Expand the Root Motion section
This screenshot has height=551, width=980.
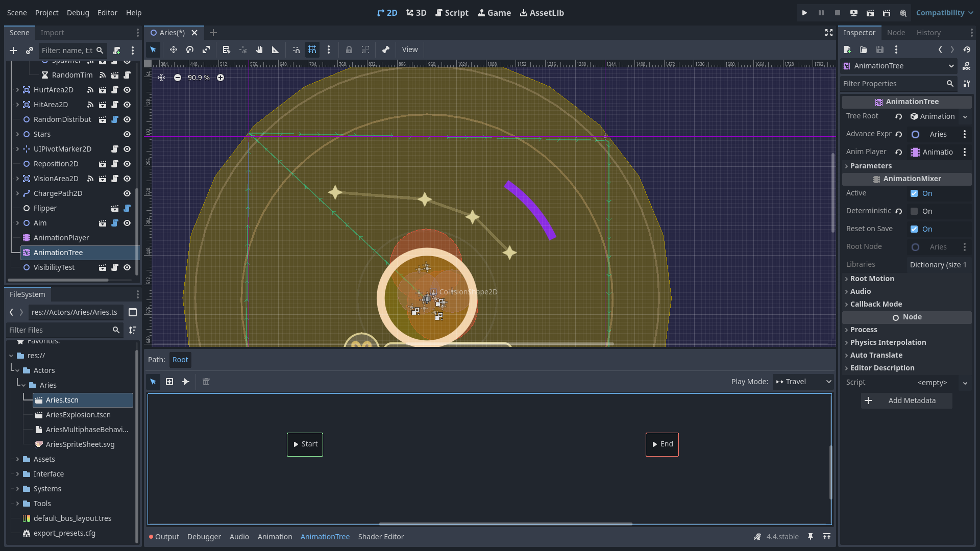(x=872, y=279)
